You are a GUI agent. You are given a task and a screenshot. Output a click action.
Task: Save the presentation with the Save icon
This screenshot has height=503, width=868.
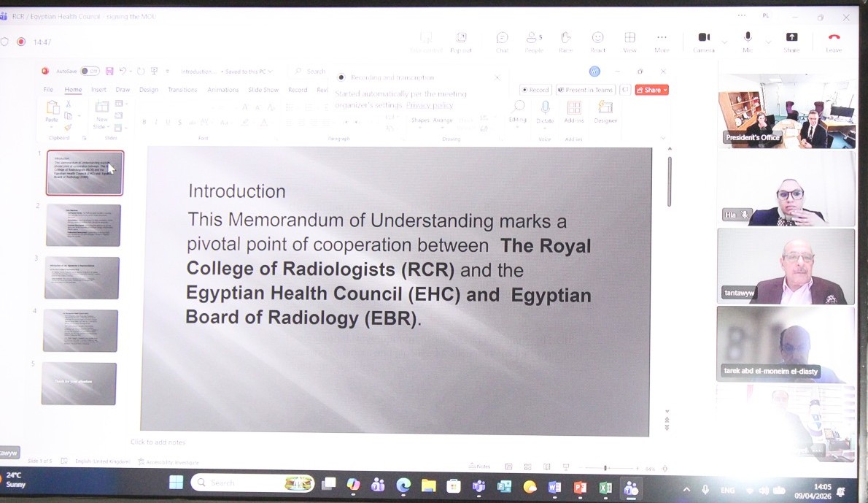click(109, 71)
